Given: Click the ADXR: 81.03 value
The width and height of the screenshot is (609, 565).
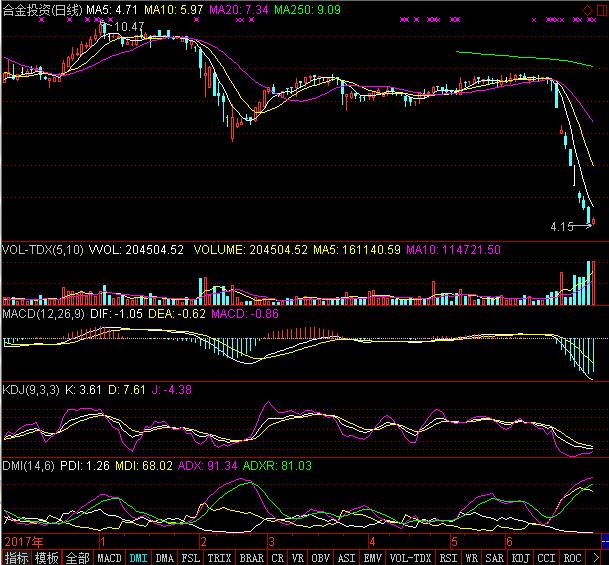Looking at the screenshot, I should [x=277, y=466].
